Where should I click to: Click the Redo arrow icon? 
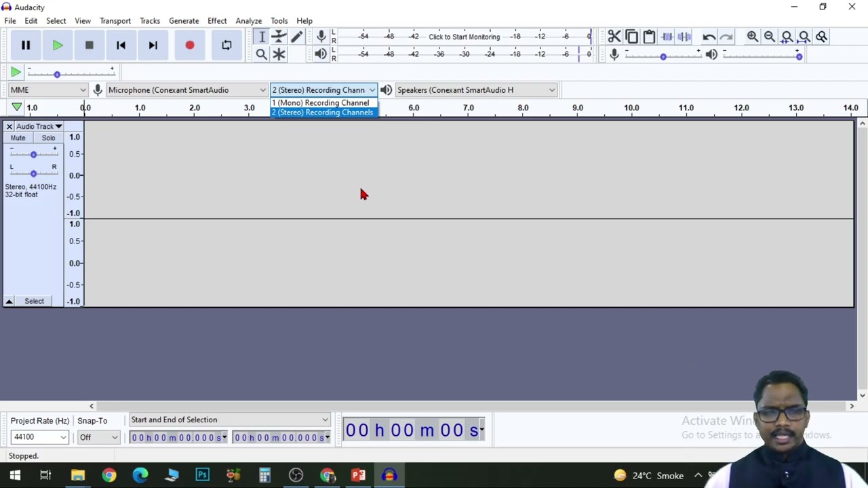click(726, 37)
